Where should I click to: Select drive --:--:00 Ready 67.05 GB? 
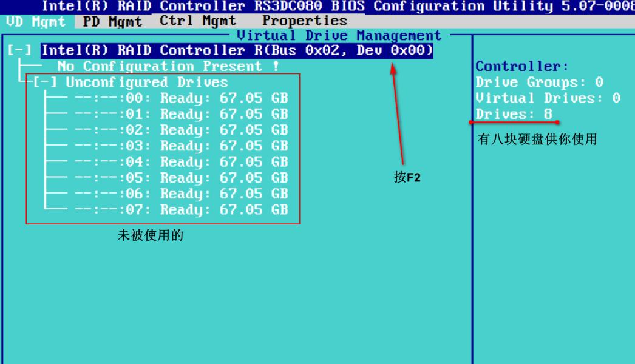coord(182,98)
